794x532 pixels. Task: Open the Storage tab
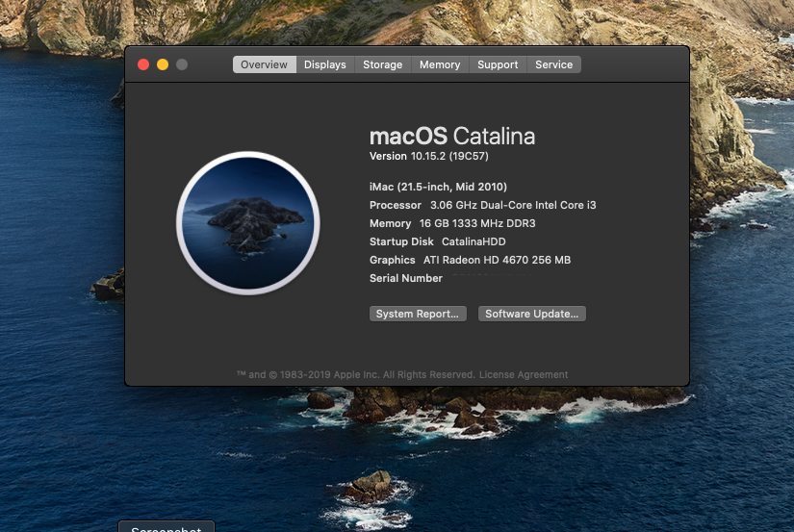[x=383, y=64]
